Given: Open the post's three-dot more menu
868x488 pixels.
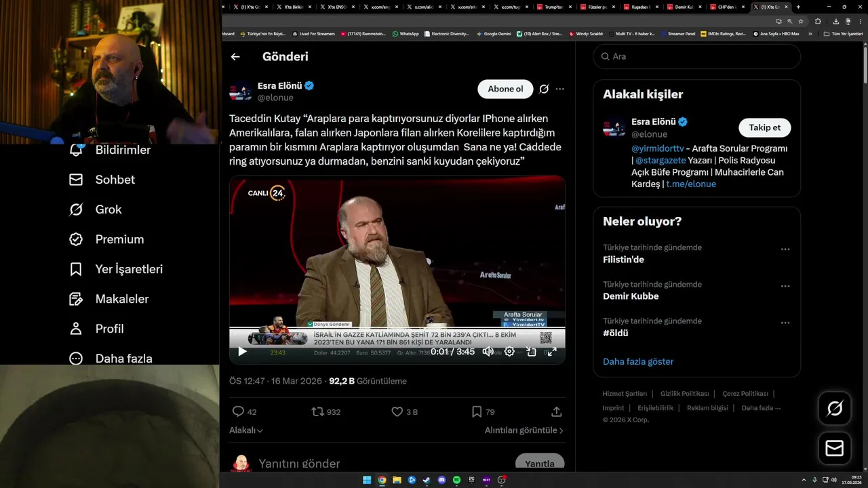Looking at the screenshot, I should tap(559, 89).
